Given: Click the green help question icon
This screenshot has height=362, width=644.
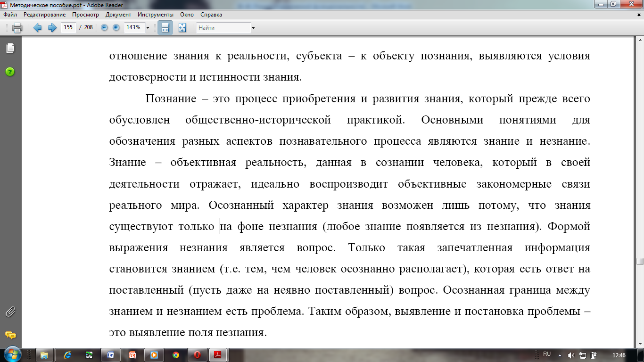Looking at the screenshot, I should pyautogui.click(x=10, y=72).
